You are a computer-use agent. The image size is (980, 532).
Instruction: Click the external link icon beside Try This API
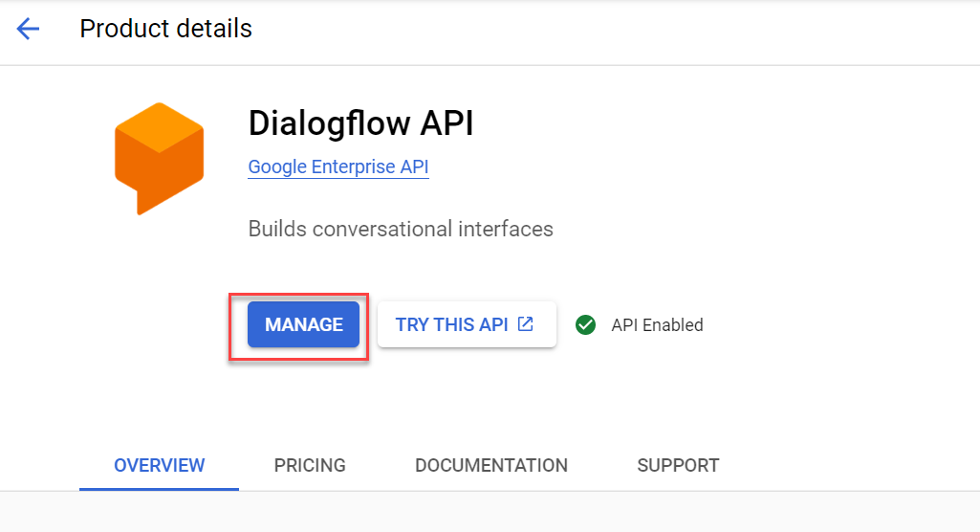525,324
